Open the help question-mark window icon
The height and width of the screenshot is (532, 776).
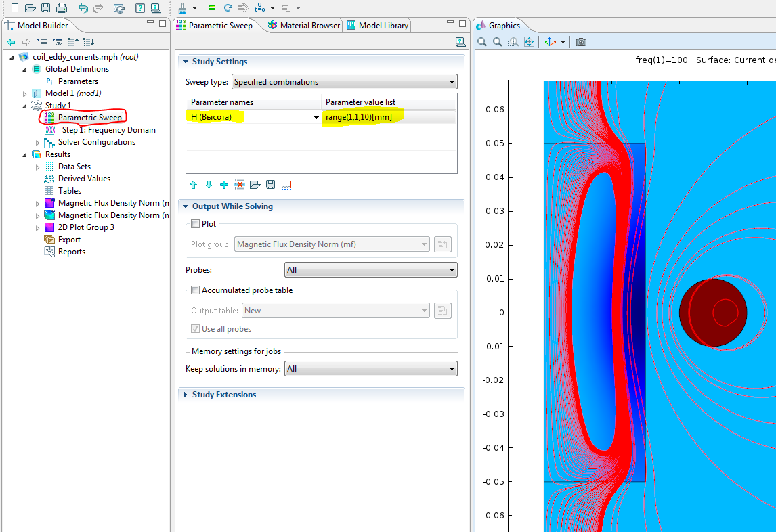point(140,8)
